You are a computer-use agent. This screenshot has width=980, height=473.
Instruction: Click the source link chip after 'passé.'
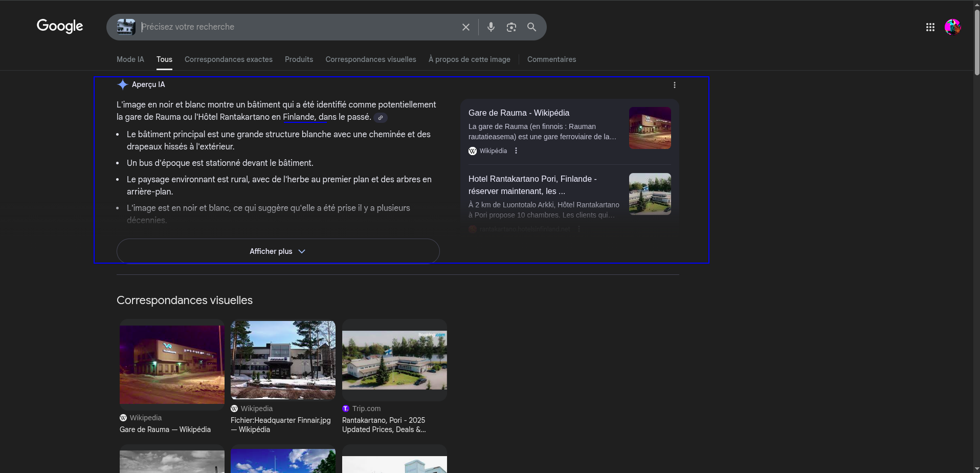point(381,118)
